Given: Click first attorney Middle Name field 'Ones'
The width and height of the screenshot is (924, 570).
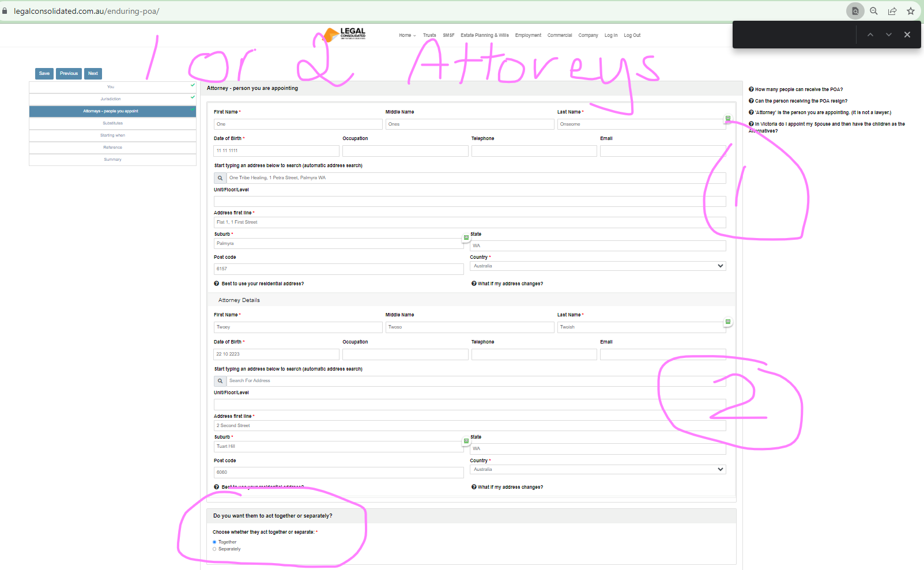Looking at the screenshot, I should click(470, 124).
